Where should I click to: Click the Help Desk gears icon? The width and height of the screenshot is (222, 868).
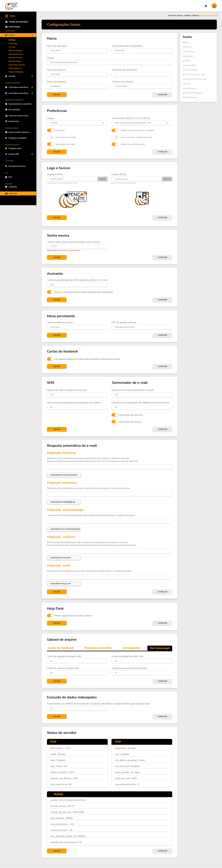(6, 193)
